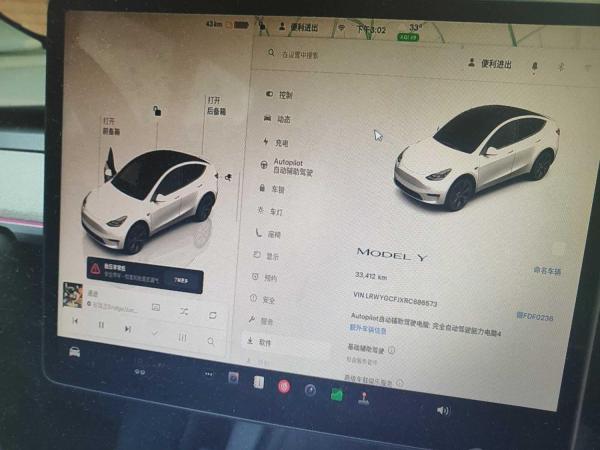Open the green energy chart app in the dock
The height and width of the screenshot is (450, 600).
[337, 394]
